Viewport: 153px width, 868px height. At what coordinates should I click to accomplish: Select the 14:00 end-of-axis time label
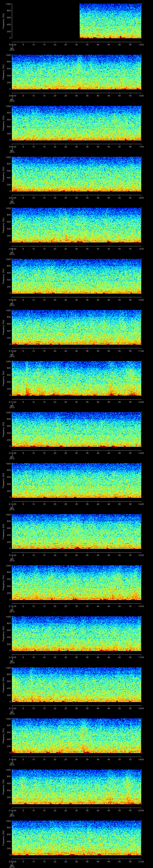[x=141, y=504]
